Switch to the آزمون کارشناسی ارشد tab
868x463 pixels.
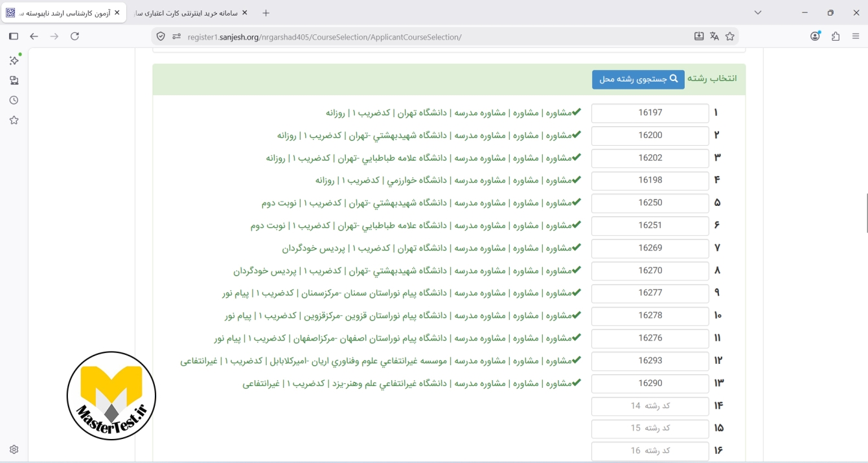coord(63,13)
